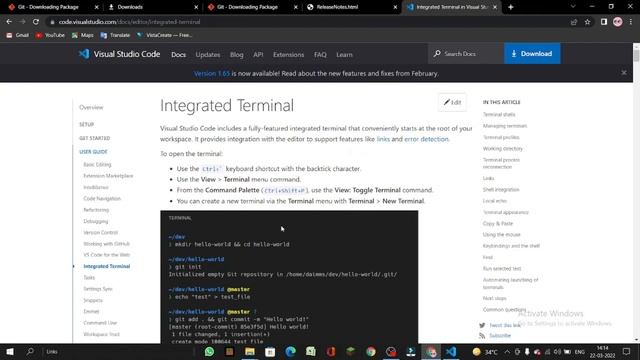640x360 pixels.
Task: Open the notification center icon
Action: [627, 351]
